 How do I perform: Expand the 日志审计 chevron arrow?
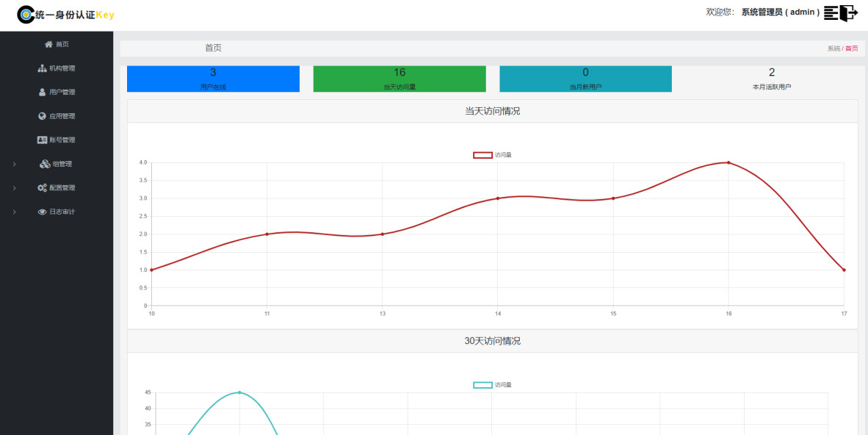(x=15, y=212)
